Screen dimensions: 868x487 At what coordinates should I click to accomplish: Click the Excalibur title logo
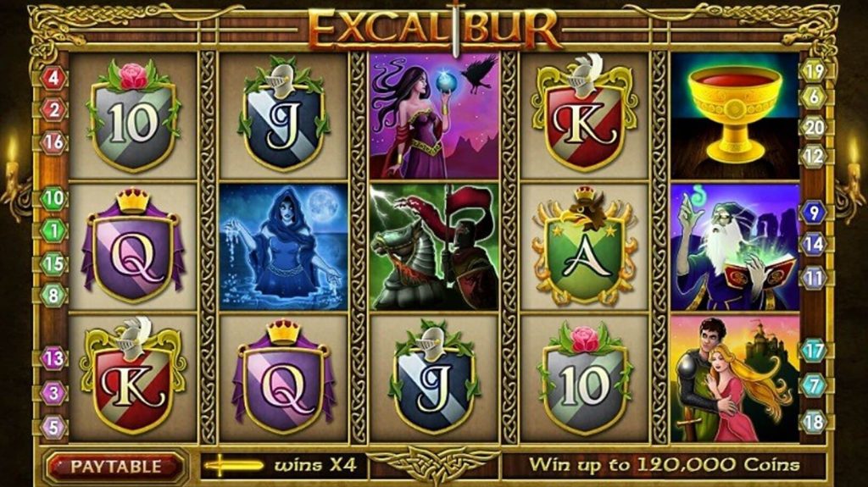[434, 29]
